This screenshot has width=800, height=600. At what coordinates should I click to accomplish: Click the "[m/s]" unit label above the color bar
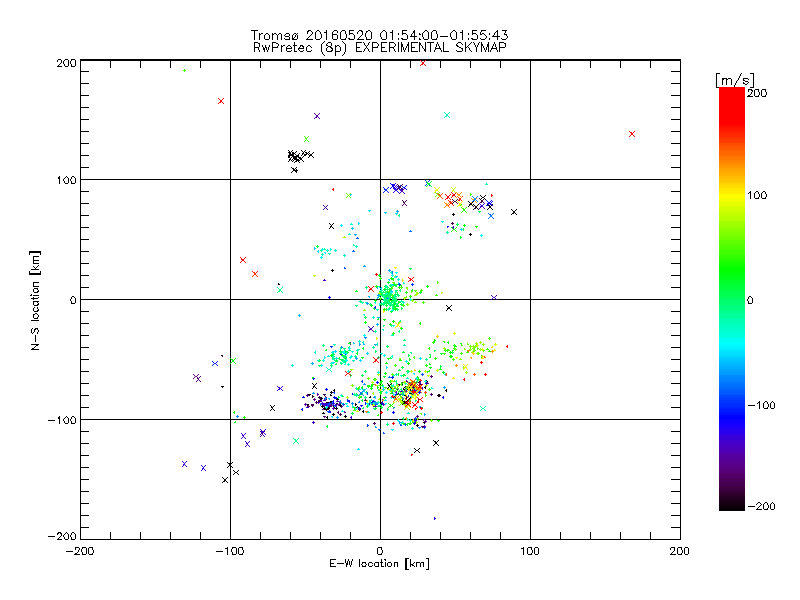pos(735,80)
